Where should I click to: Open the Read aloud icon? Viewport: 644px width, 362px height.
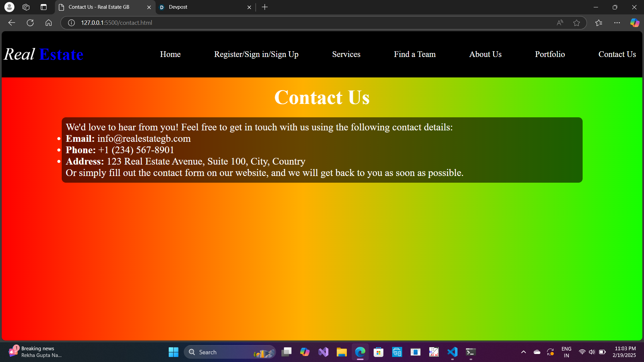[560, 23]
